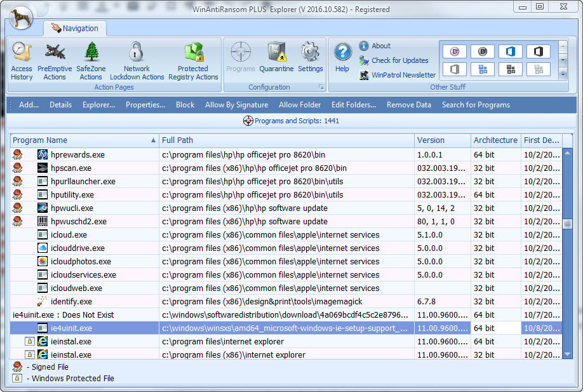Viewport: 583px width, 392px height.
Task: Select icloudservices.exe row
Action: pyautogui.click(x=286, y=274)
